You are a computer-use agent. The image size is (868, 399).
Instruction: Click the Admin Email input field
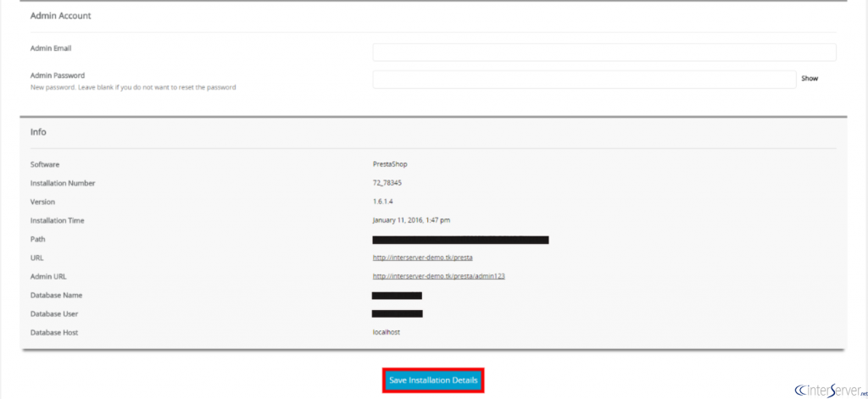(604, 53)
